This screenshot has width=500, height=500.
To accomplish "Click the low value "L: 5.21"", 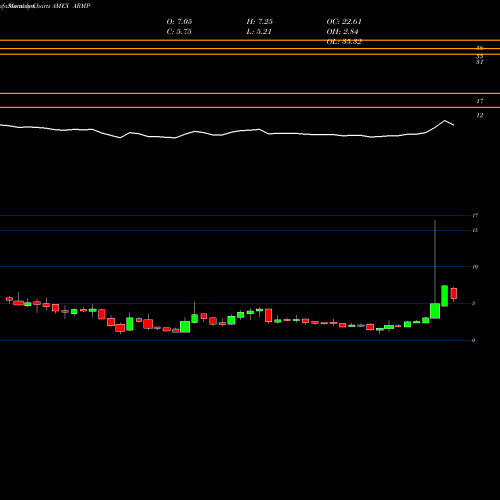I will 259,32.
